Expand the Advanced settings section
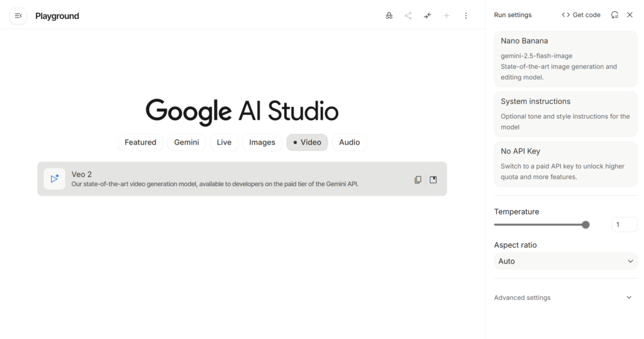This screenshot has height=339, width=644. [565, 297]
